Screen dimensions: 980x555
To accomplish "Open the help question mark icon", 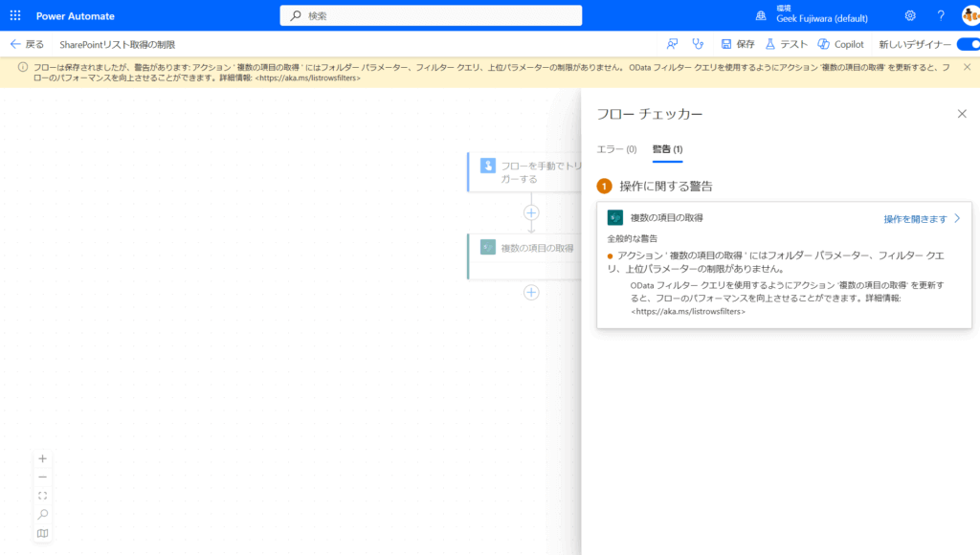I will 941,15.
